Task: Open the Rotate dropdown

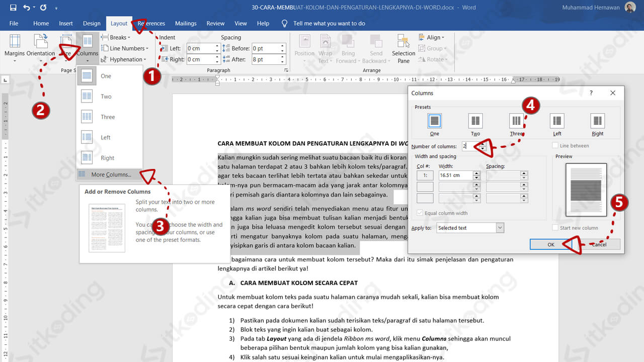Action: 433,59
